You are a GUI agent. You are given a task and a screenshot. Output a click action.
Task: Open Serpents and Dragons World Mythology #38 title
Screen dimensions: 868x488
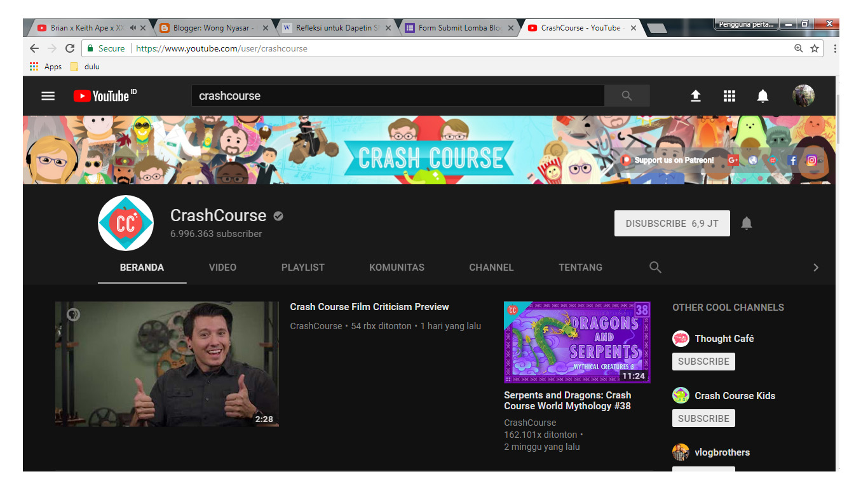(x=567, y=400)
